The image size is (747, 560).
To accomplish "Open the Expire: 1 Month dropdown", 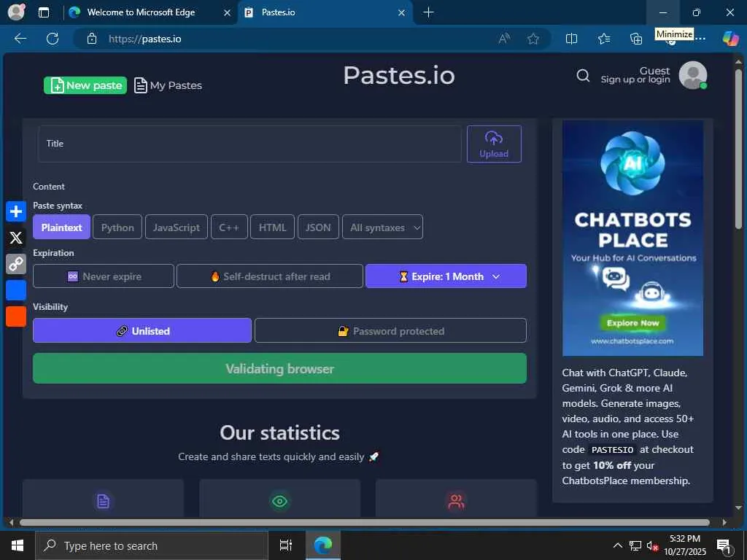I will (x=446, y=276).
